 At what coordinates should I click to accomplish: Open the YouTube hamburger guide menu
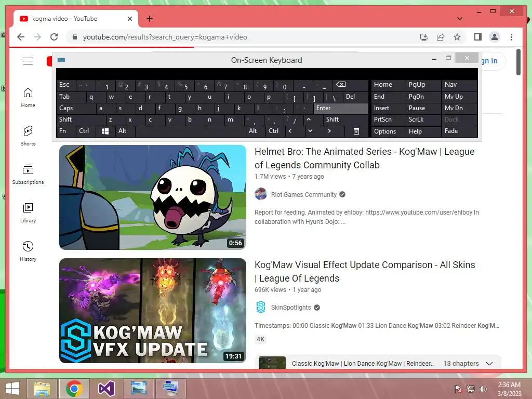28,61
